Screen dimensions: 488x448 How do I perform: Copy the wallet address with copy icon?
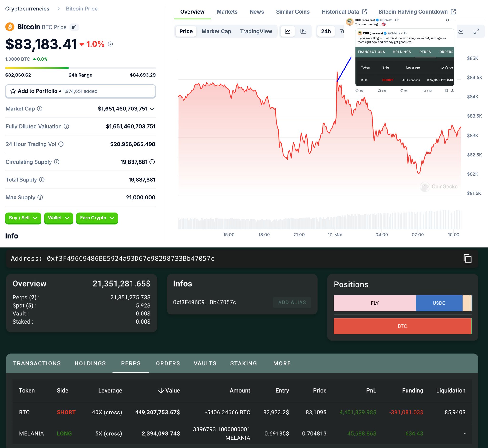(x=467, y=259)
